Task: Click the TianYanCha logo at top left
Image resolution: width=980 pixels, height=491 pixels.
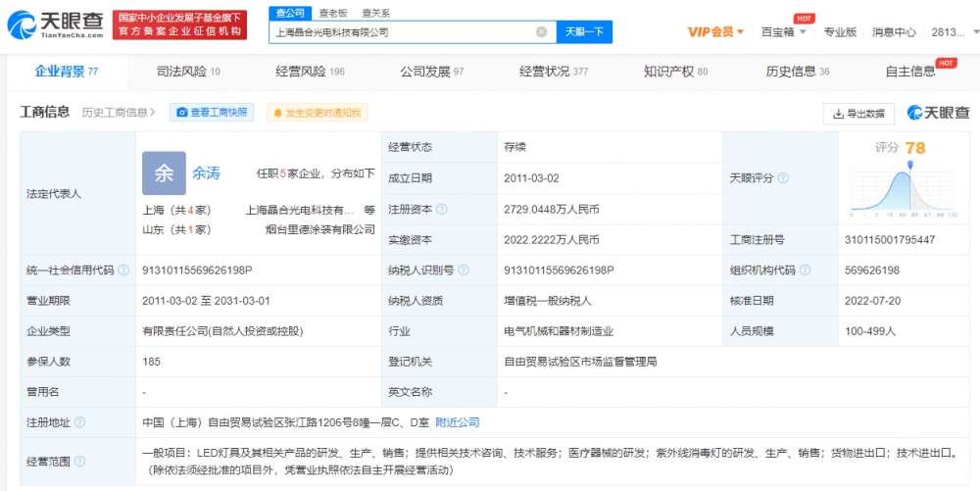Action: 55,25
